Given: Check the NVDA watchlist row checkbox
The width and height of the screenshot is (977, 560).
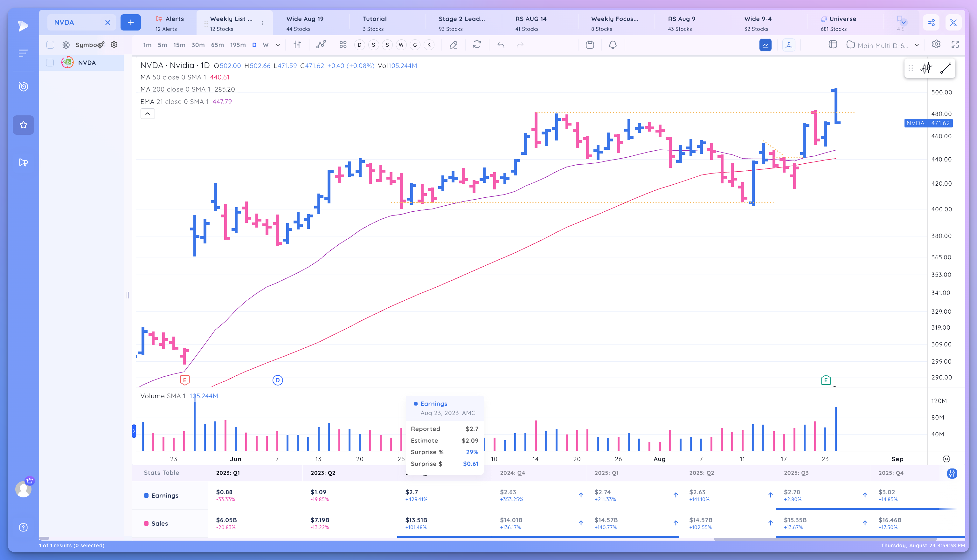Looking at the screenshot, I should pos(50,62).
